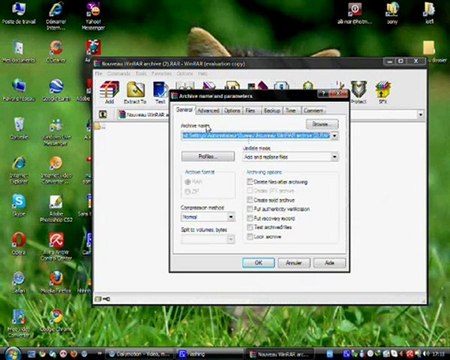Viewport: 450px width, 360px height.
Task: Open Internet Video Converter desktop icon
Action: tap(56, 170)
